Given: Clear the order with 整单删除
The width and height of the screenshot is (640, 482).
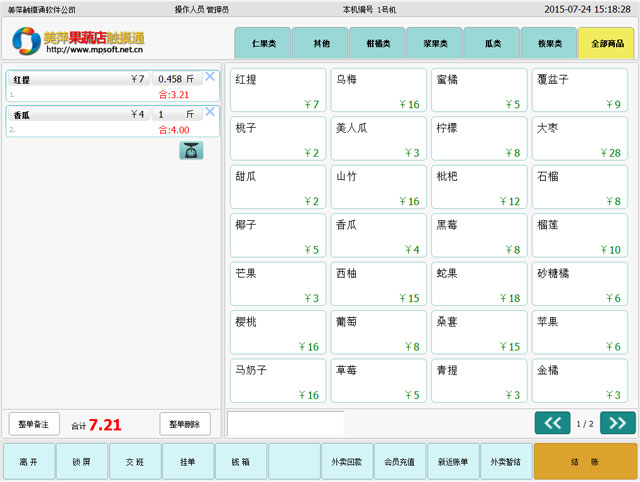Looking at the screenshot, I should click(x=185, y=424).
